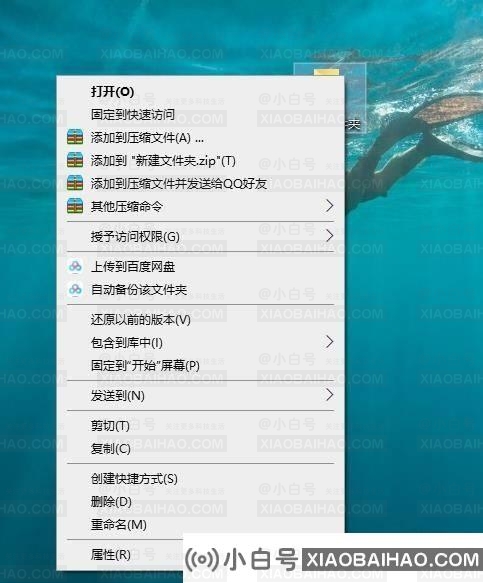Image resolution: width=483 pixels, height=583 pixels.
Task: Choose 添加到压缩文件并发送给QQ好友
Action: tap(200, 183)
